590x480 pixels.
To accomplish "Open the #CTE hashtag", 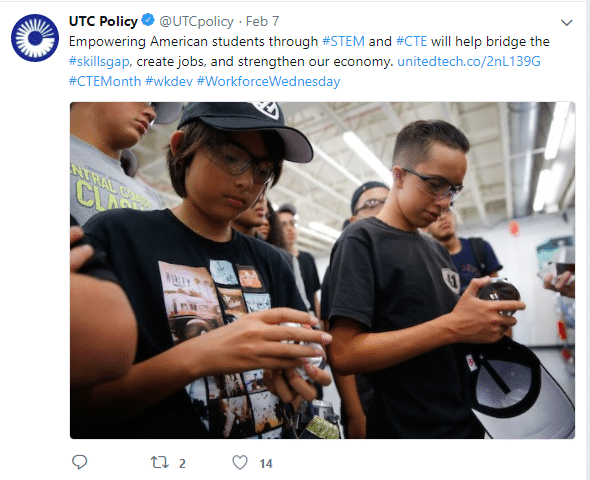I will (x=412, y=41).
